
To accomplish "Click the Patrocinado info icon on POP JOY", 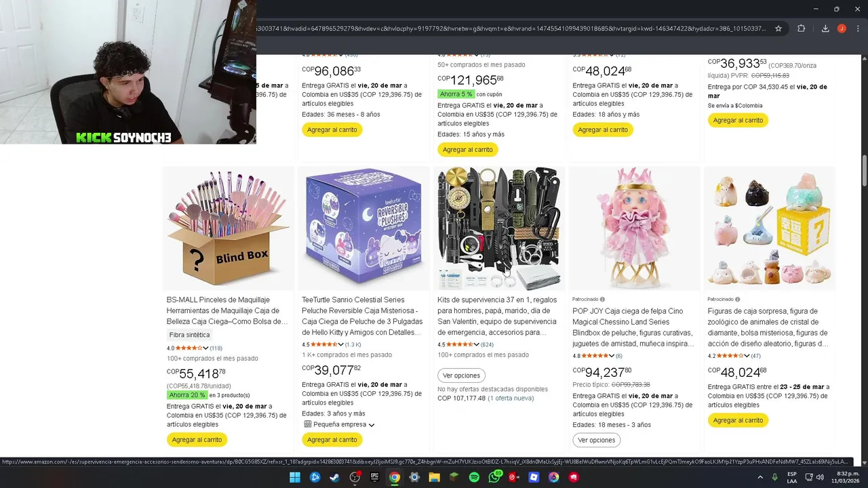I will point(602,299).
